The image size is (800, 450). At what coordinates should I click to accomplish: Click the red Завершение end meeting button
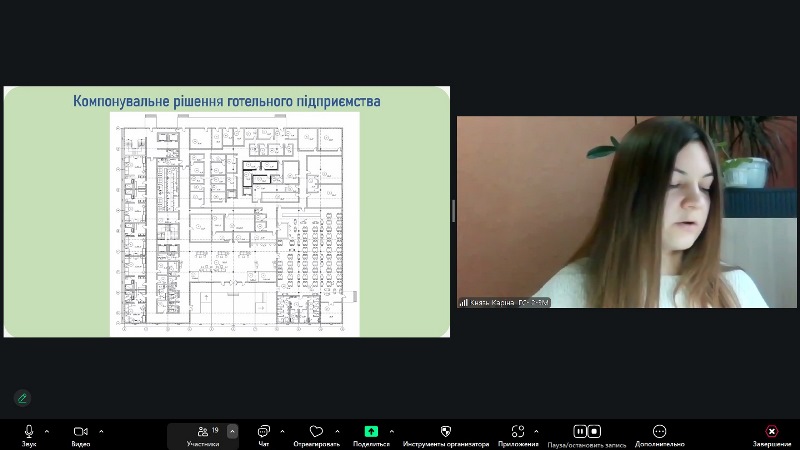coord(771,431)
